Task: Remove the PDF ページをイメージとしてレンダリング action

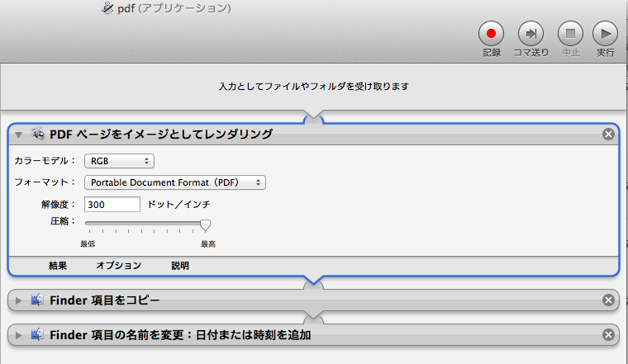Action: tap(608, 134)
